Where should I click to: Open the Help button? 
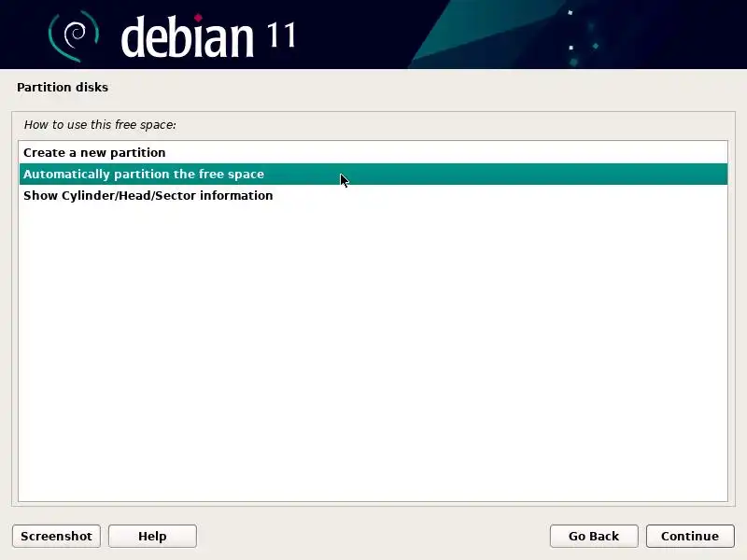point(152,536)
